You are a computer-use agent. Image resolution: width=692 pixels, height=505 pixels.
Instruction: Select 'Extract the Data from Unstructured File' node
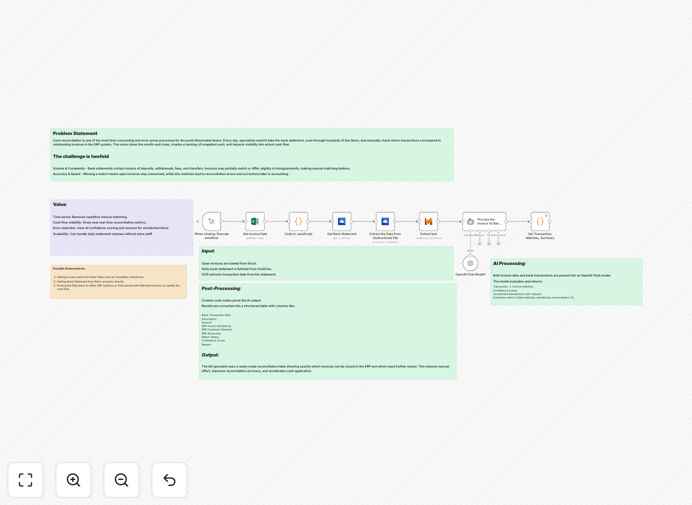[x=385, y=221]
